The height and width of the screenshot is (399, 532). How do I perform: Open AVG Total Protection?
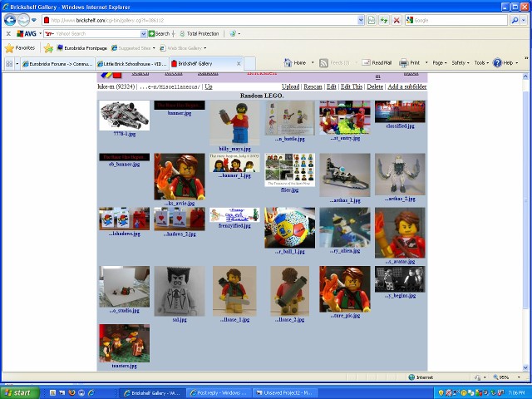[199, 33]
